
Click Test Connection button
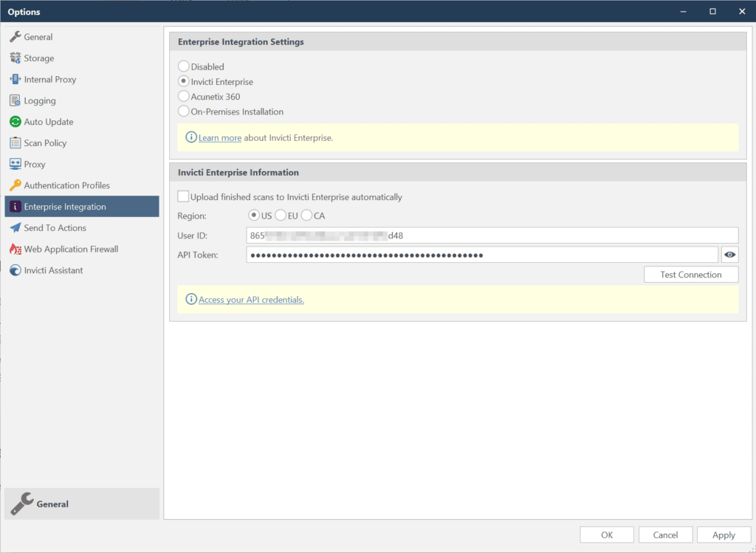pyautogui.click(x=691, y=275)
